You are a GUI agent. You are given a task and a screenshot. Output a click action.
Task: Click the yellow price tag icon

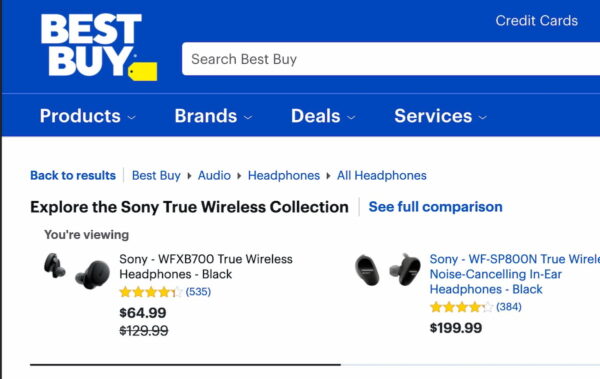142,72
